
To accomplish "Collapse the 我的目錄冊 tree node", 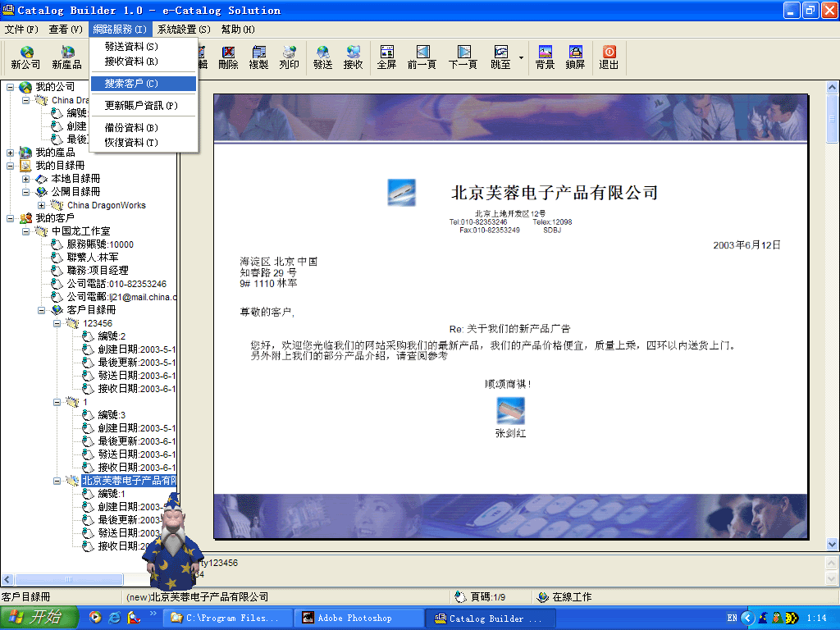I will 10,166.
